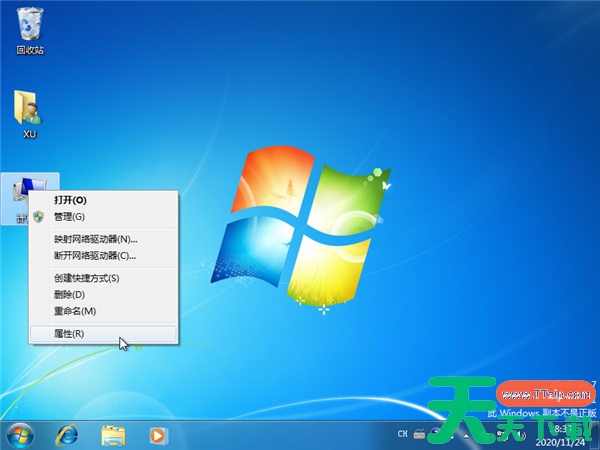Open Windows Explorer from the taskbar
The height and width of the screenshot is (450, 600).
(x=113, y=435)
